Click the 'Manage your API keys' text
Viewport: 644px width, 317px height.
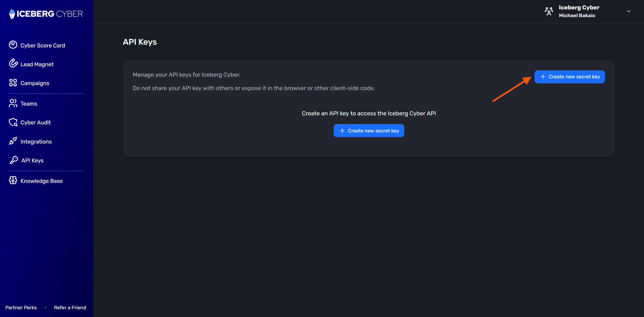(x=187, y=75)
